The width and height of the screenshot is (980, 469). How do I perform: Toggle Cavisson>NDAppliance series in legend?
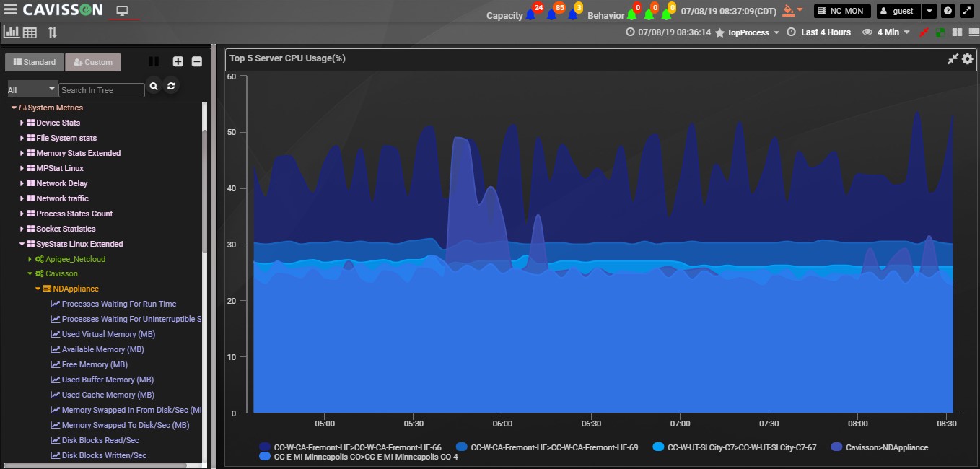880,447
